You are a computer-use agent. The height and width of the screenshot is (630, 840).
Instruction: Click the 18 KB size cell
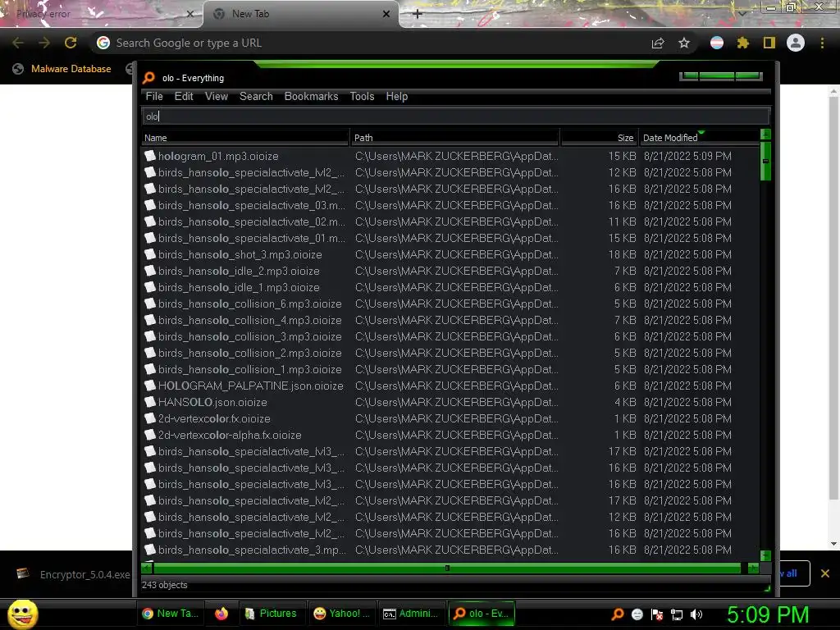(622, 254)
